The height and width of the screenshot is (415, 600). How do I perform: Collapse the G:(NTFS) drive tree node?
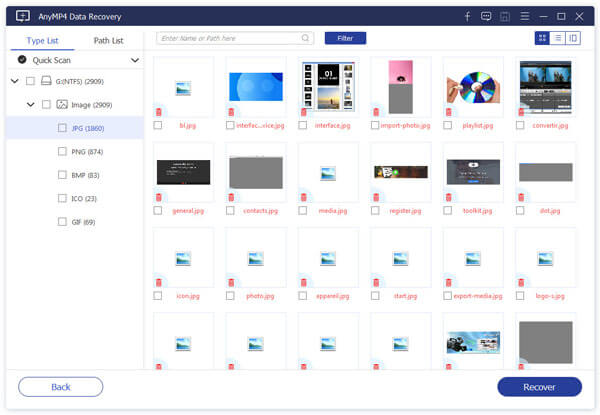15,80
